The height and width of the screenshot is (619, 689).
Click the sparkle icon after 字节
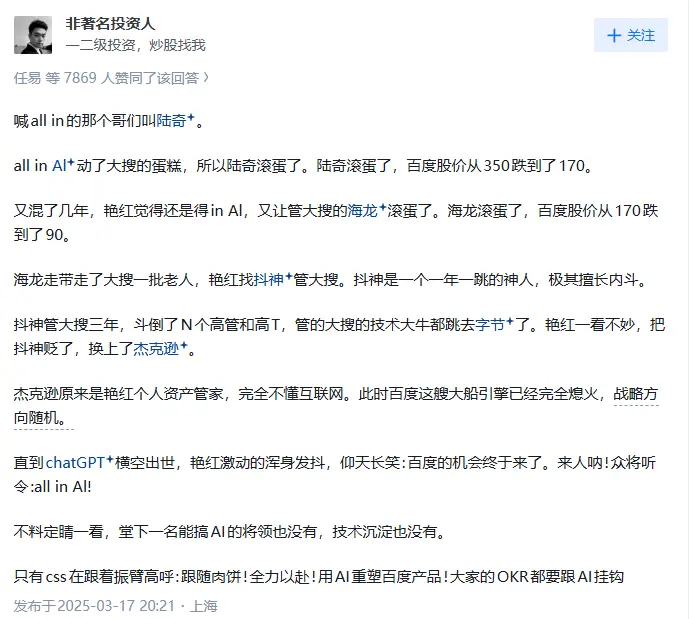pos(510,321)
